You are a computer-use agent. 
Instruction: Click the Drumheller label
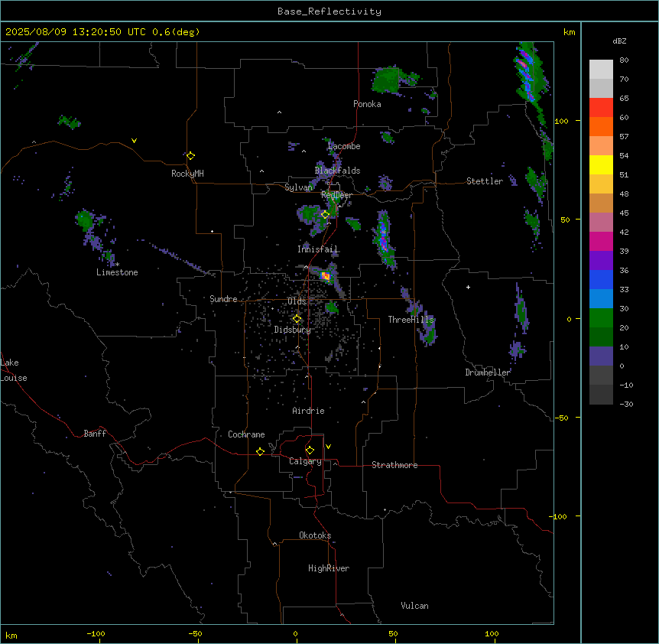pos(488,372)
